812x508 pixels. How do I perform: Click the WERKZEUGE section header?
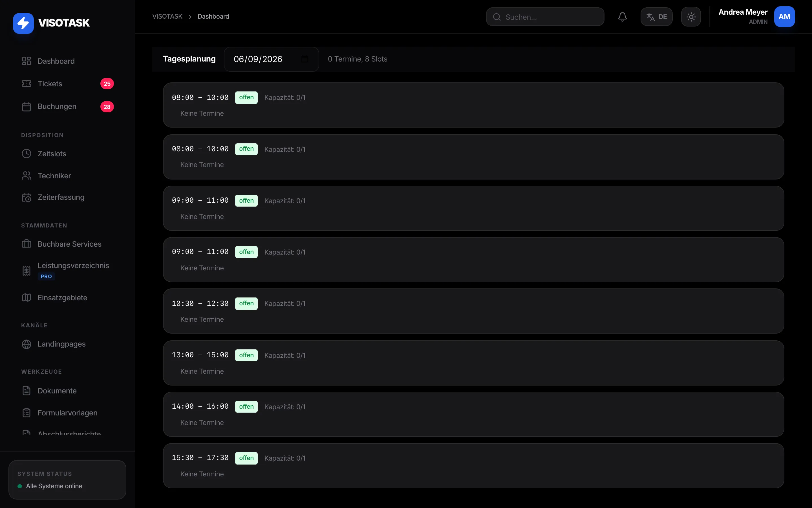[42, 372]
